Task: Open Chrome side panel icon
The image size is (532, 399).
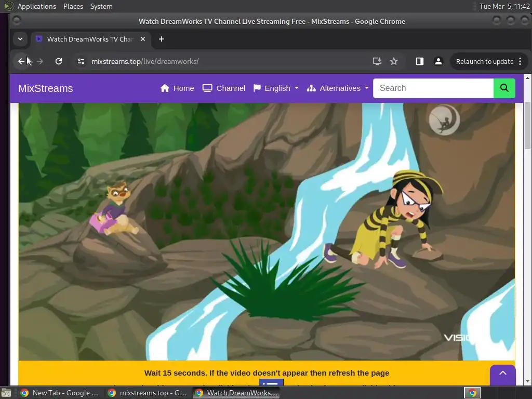Action: point(420,61)
